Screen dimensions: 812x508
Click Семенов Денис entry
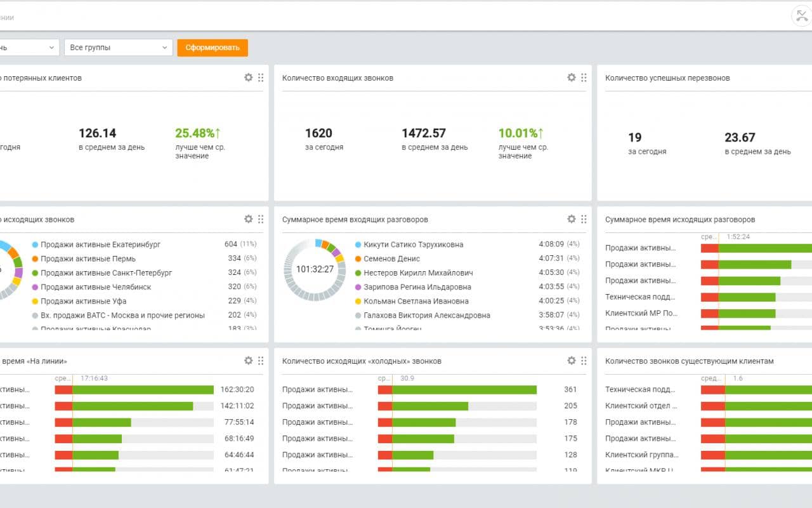(392, 258)
